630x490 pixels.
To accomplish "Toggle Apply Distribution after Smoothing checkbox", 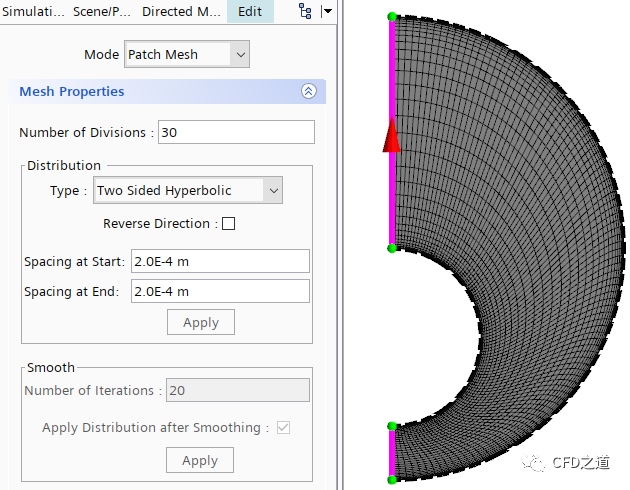I will click(x=283, y=428).
